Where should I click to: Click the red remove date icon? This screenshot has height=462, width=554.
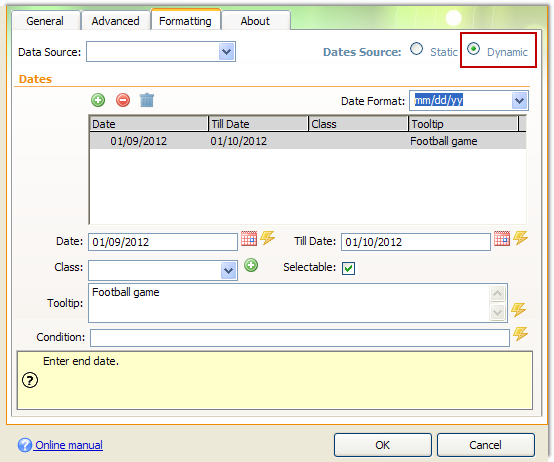pos(123,100)
